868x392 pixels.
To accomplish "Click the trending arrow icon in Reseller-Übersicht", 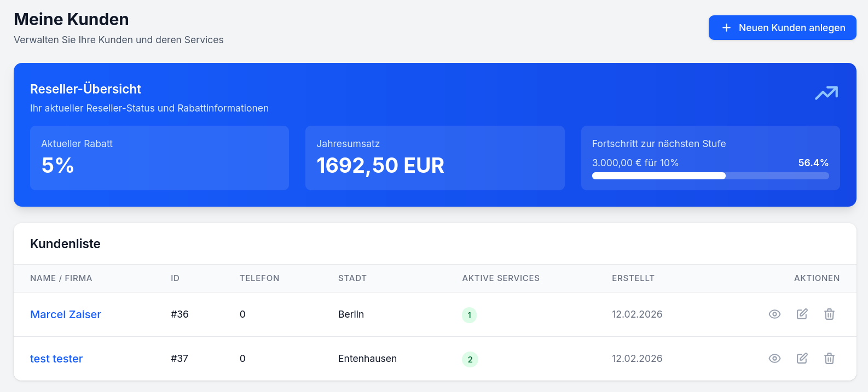I will point(826,93).
